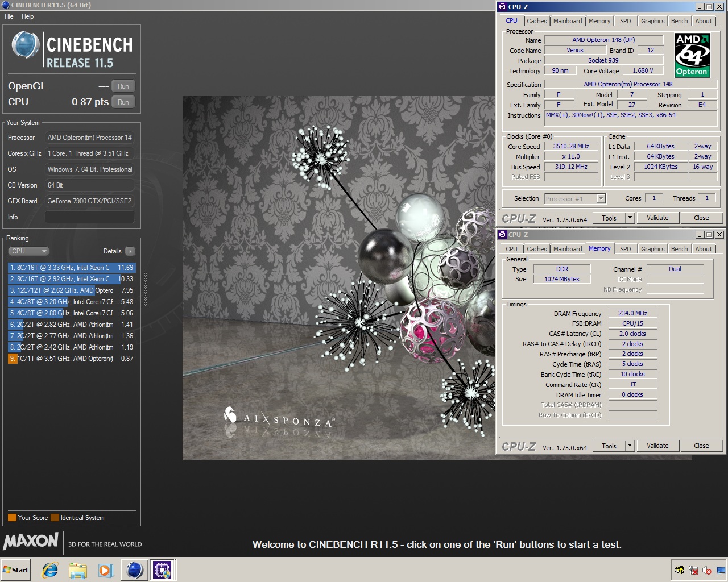This screenshot has width=728, height=582.
Task: Run the CPU benchmark test
Action: pyautogui.click(x=123, y=102)
